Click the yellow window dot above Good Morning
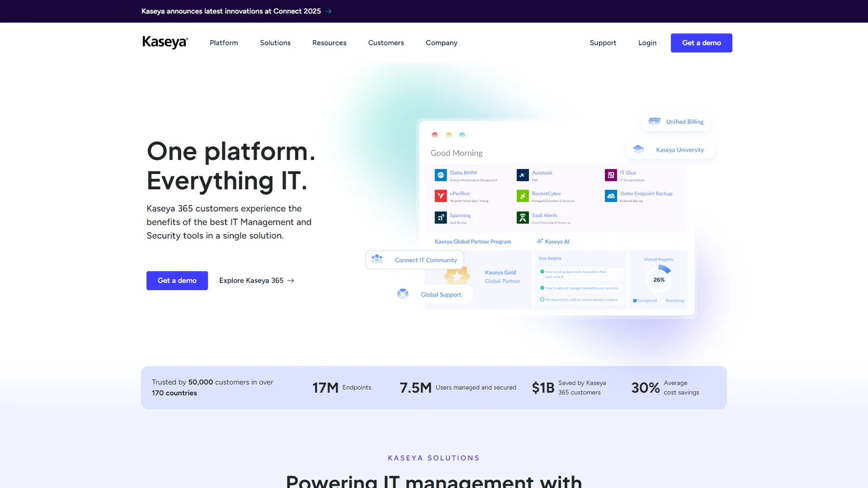868x488 pixels. click(449, 135)
